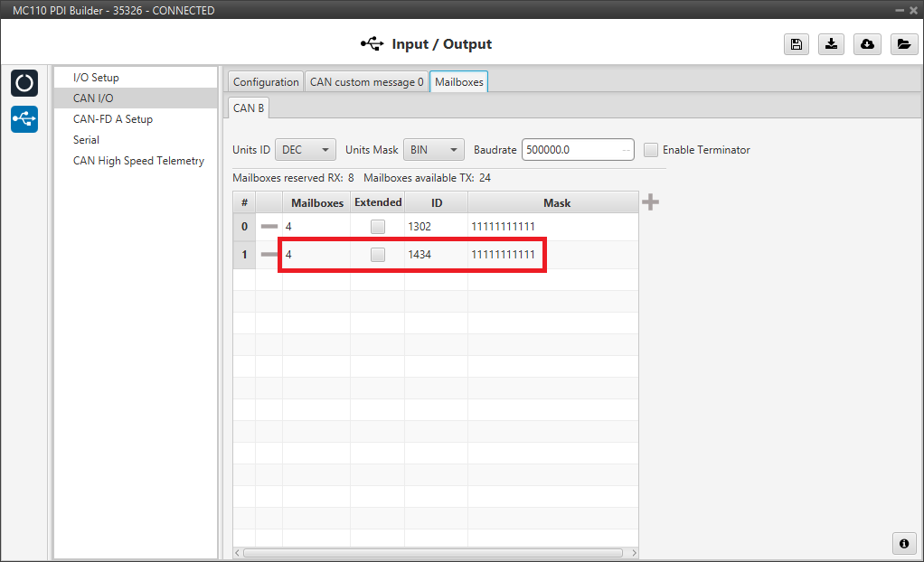Screen dimensions: 924x562
Task: Enable the Terminator checkbox
Action: pos(651,150)
